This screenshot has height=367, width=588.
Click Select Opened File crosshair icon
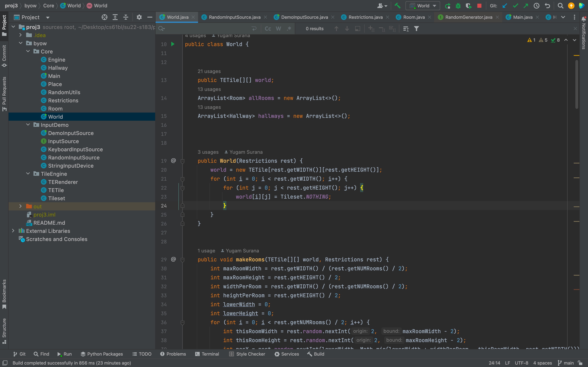tap(104, 17)
